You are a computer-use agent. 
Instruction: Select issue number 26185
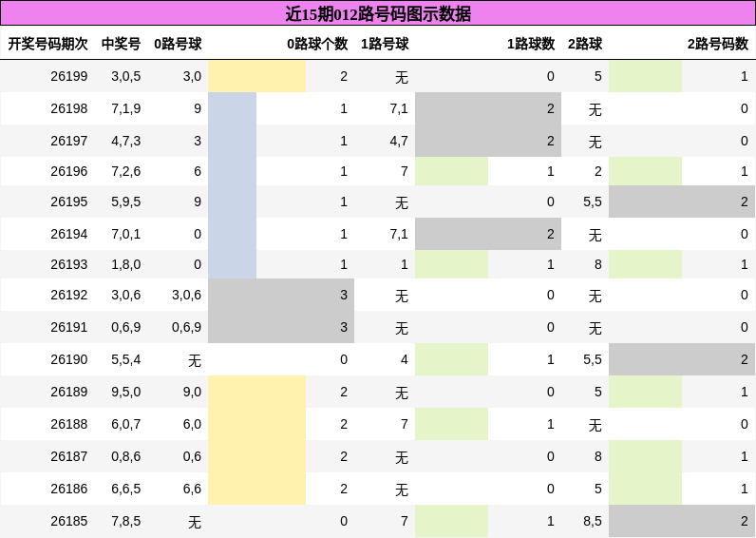pos(69,521)
